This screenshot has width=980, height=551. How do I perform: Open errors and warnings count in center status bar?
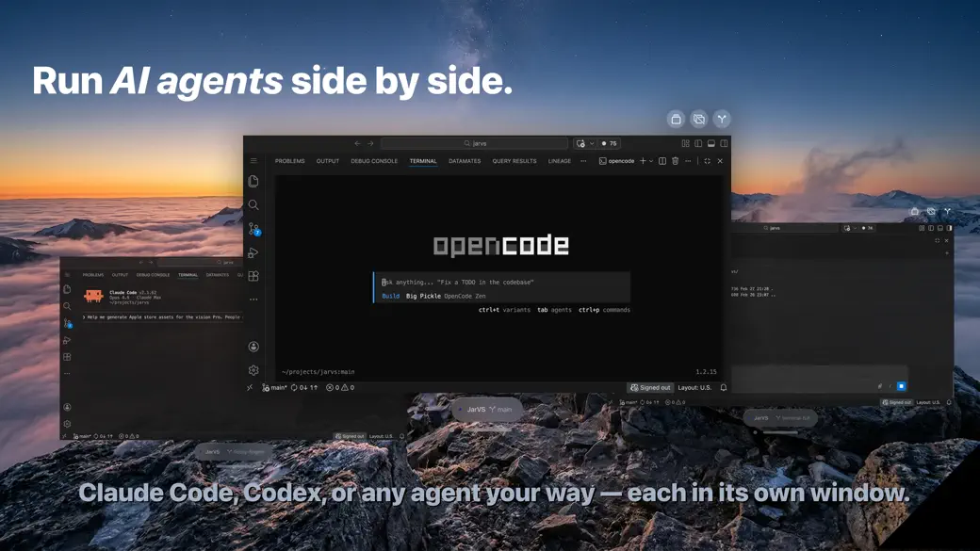click(x=340, y=387)
